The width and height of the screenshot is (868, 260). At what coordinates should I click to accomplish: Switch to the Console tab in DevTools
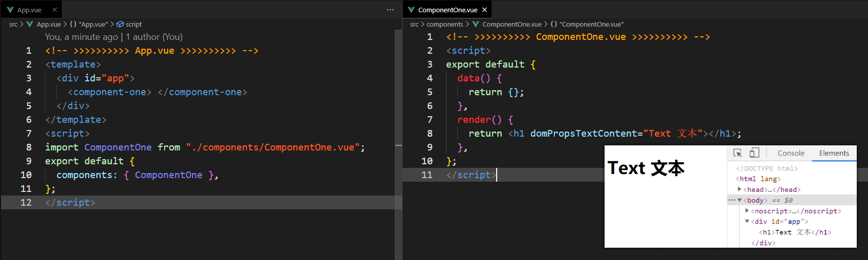tap(791, 153)
